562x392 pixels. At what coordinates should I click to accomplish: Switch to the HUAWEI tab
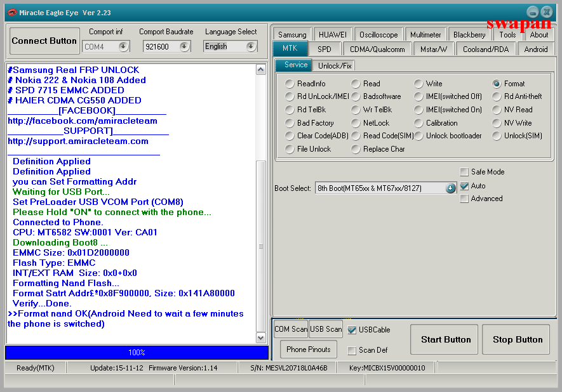pyautogui.click(x=333, y=35)
